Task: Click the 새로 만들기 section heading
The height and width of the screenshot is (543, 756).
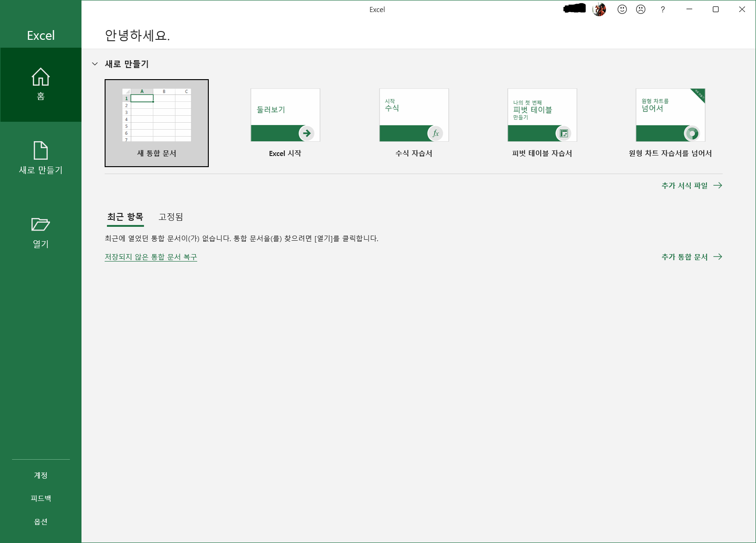Action: point(127,64)
